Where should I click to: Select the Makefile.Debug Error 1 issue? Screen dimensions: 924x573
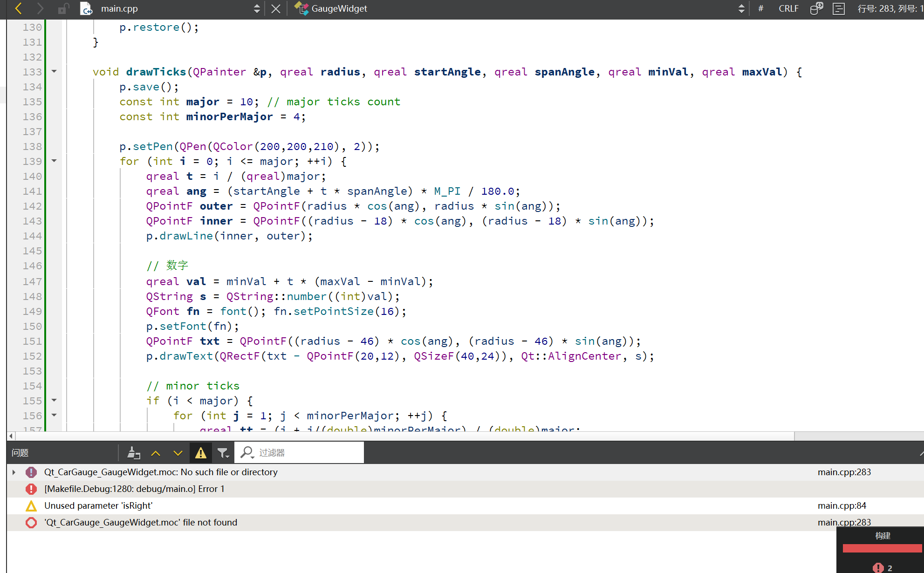(x=134, y=489)
